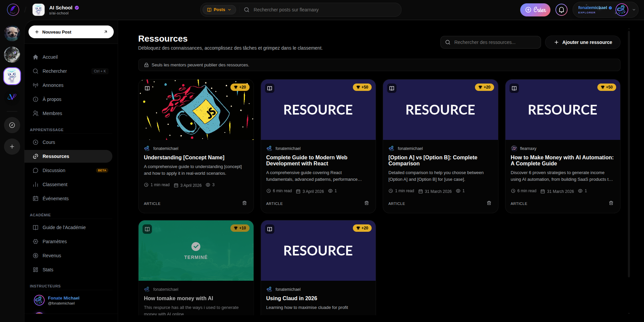Click the Rechercher des ressources search field
Screen dimensions: 644x322
pyautogui.click(x=490, y=42)
